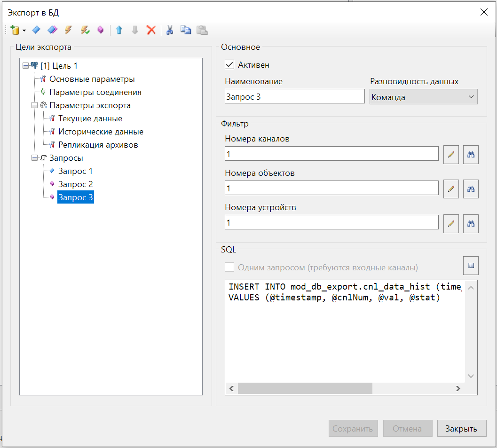Click the Отмена button
Screen dimensions: 497x448
(408, 428)
